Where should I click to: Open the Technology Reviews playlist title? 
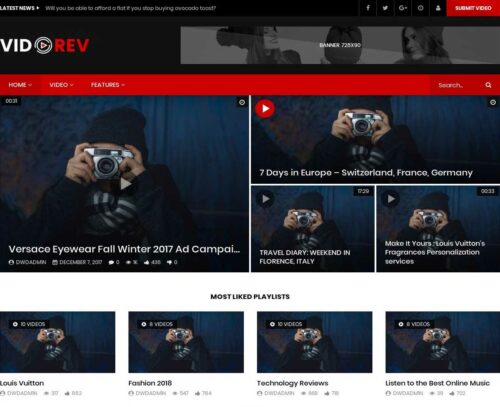click(292, 383)
